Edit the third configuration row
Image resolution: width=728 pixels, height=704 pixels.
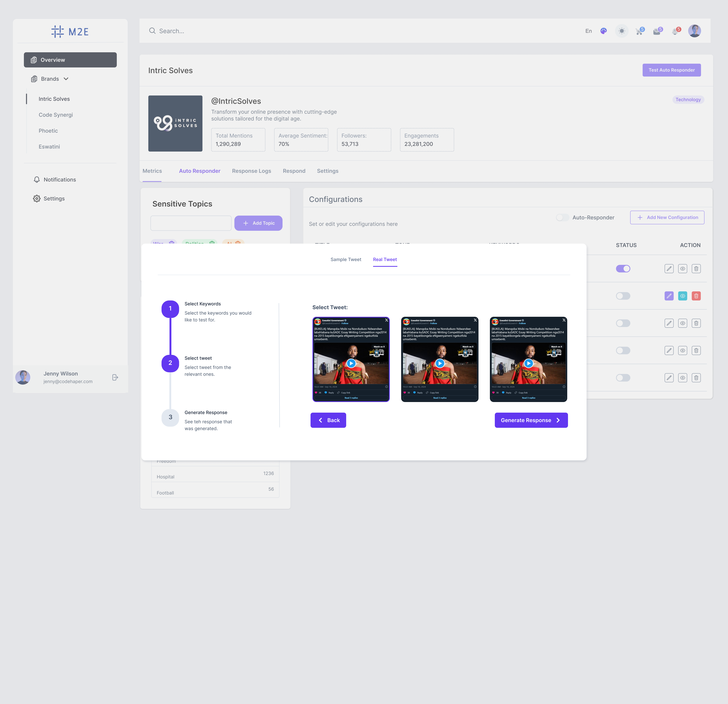point(669,323)
